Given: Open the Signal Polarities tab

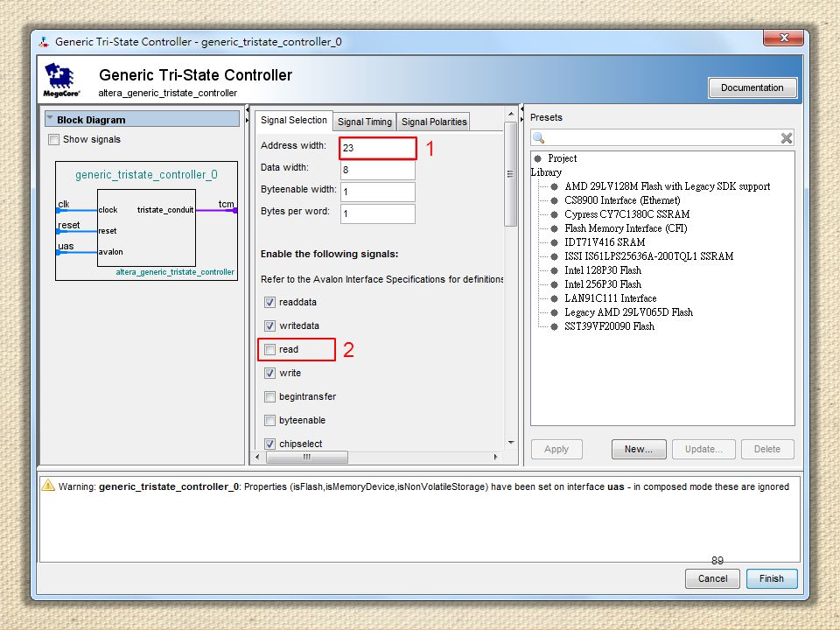Looking at the screenshot, I should pyautogui.click(x=434, y=122).
